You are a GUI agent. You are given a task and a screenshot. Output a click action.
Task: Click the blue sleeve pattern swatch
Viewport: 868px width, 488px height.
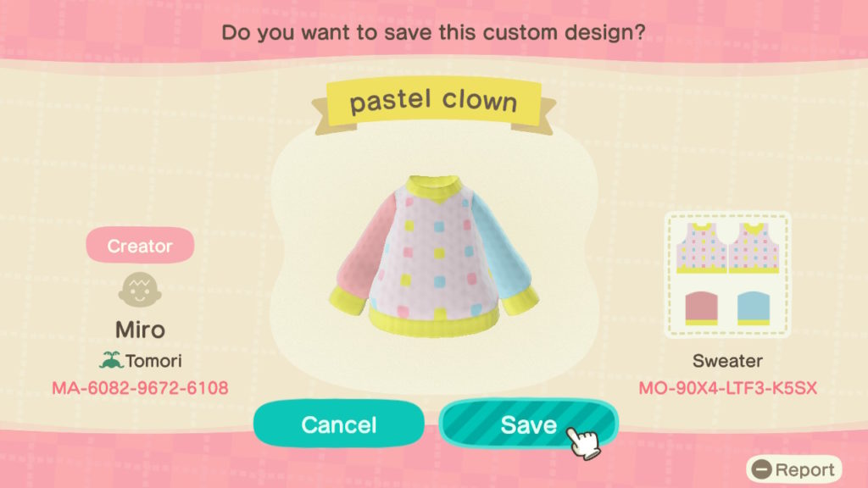tap(754, 308)
